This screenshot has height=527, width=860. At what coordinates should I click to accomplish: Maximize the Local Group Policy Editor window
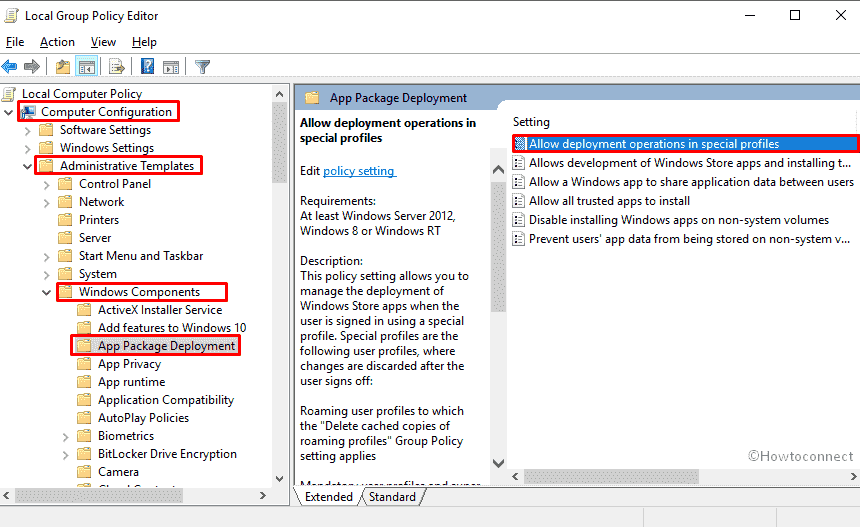(x=795, y=15)
